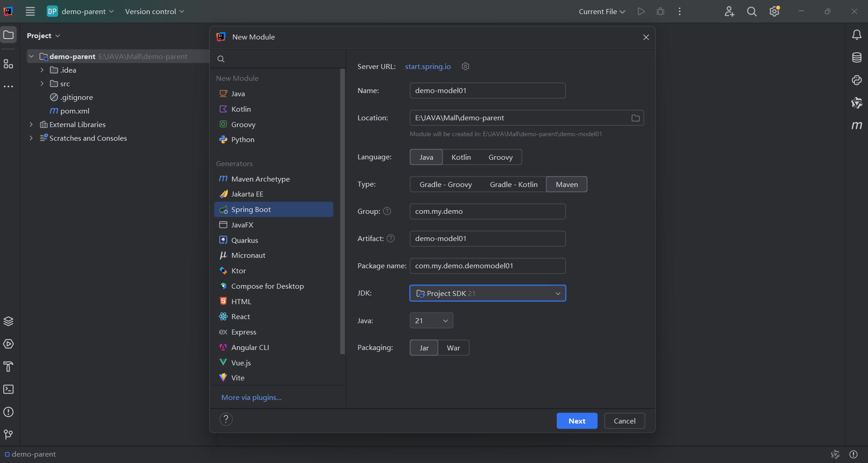The image size is (868, 463).
Task: Select Java language option
Action: pyautogui.click(x=426, y=157)
